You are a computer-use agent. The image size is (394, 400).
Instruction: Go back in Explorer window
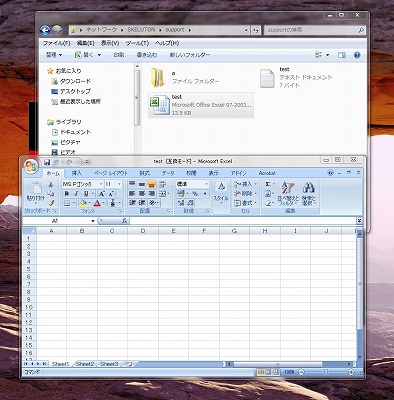[45, 30]
